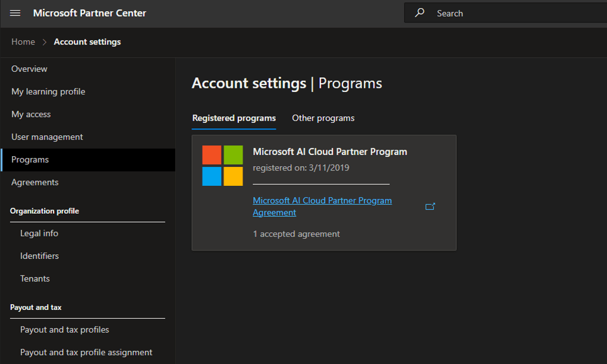Open the Identifiers section
Screen dimensions: 607x364
pyautogui.click(x=40, y=255)
